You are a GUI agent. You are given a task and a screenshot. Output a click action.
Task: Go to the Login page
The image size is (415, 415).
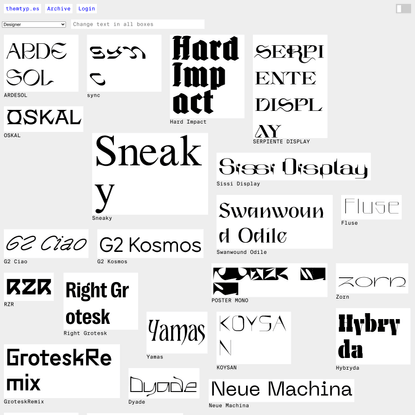click(87, 9)
